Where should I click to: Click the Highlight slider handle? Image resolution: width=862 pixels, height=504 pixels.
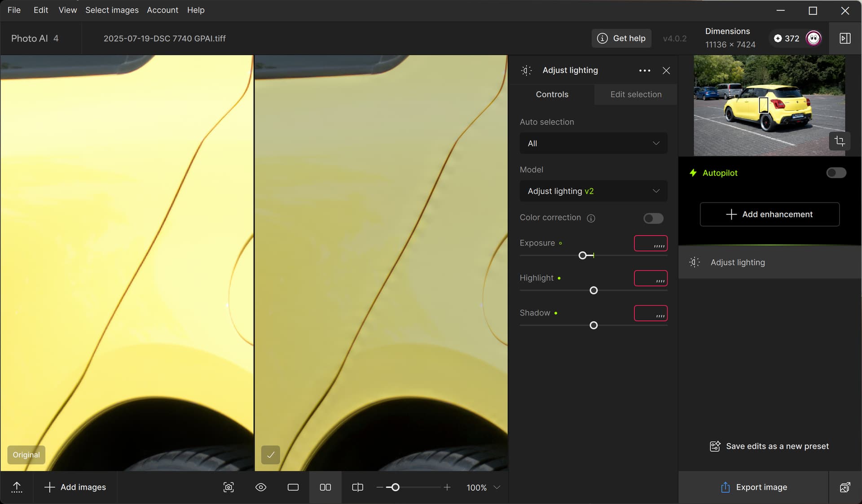pyautogui.click(x=594, y=290)
